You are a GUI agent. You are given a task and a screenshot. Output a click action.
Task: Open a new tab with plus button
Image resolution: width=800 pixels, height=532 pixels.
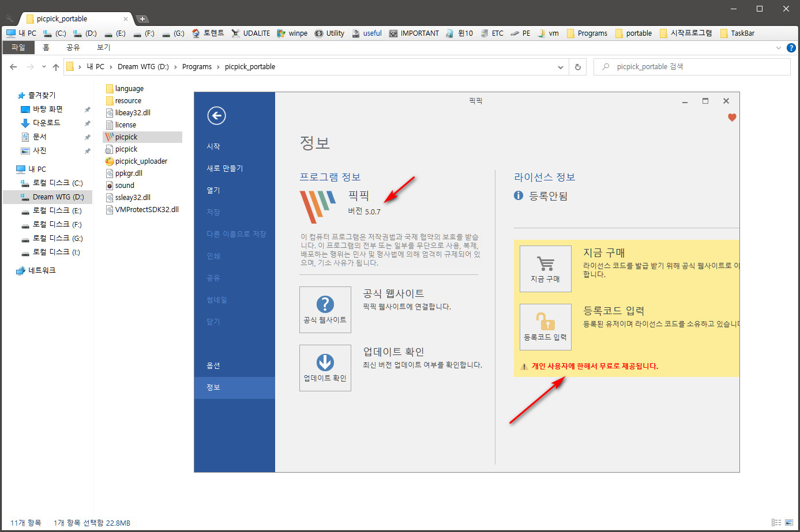tap(142, 19)
